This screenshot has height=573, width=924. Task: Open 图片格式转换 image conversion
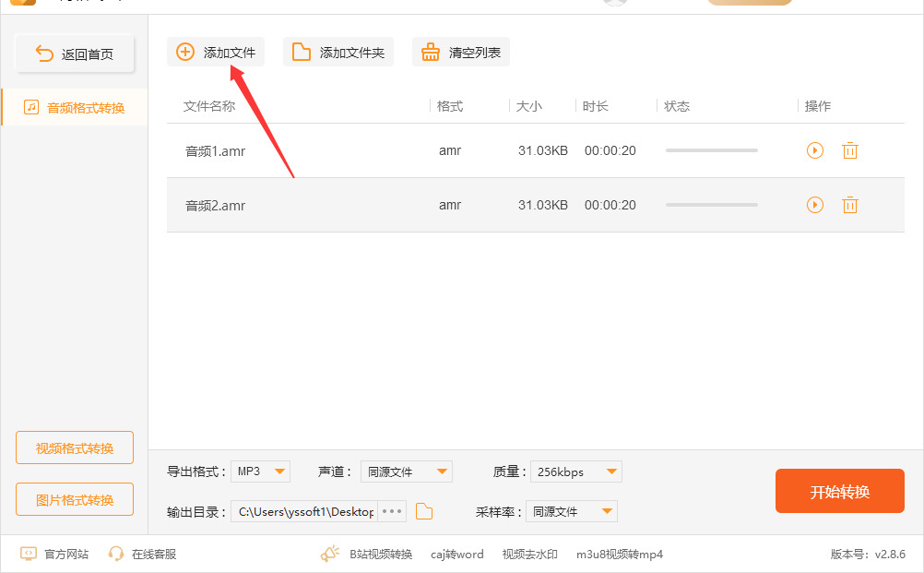click(75, 500)
